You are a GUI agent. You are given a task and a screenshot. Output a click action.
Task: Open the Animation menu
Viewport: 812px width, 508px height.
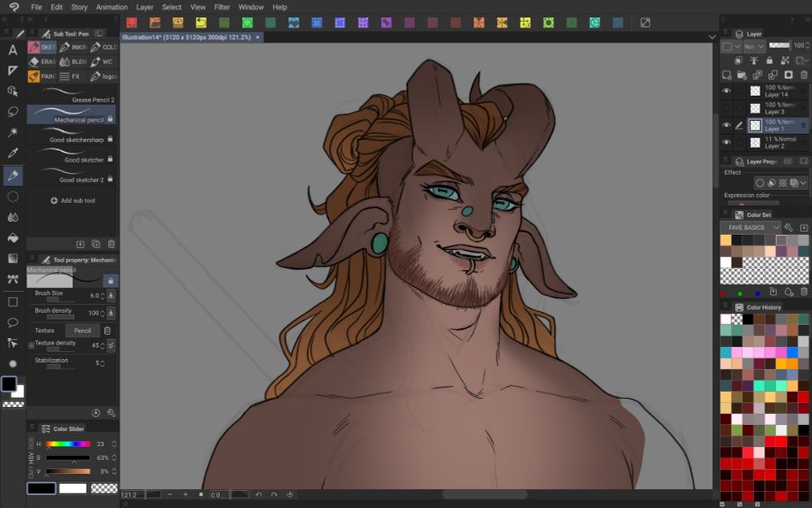(112, 7)
